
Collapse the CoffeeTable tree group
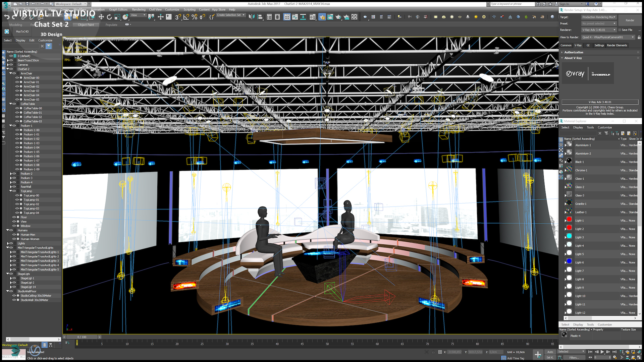pos(11,104)
